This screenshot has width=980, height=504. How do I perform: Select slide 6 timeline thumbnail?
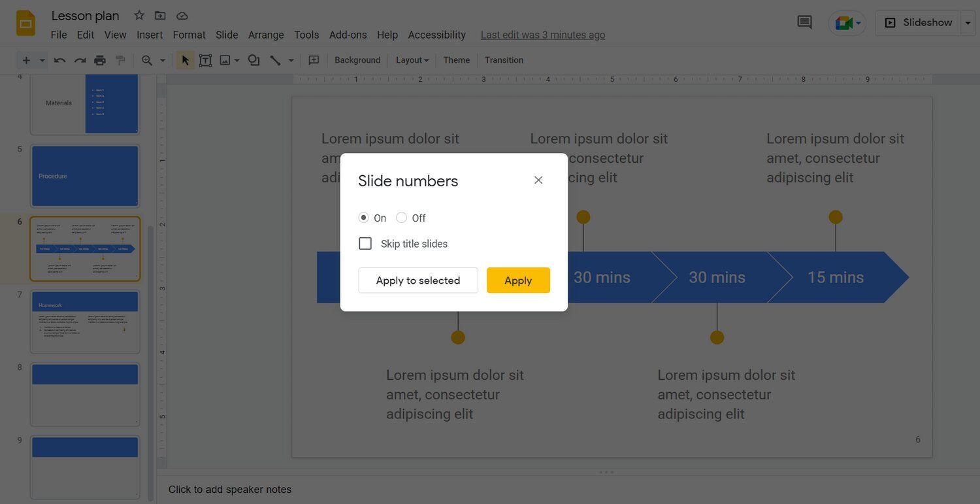point(85,248)
